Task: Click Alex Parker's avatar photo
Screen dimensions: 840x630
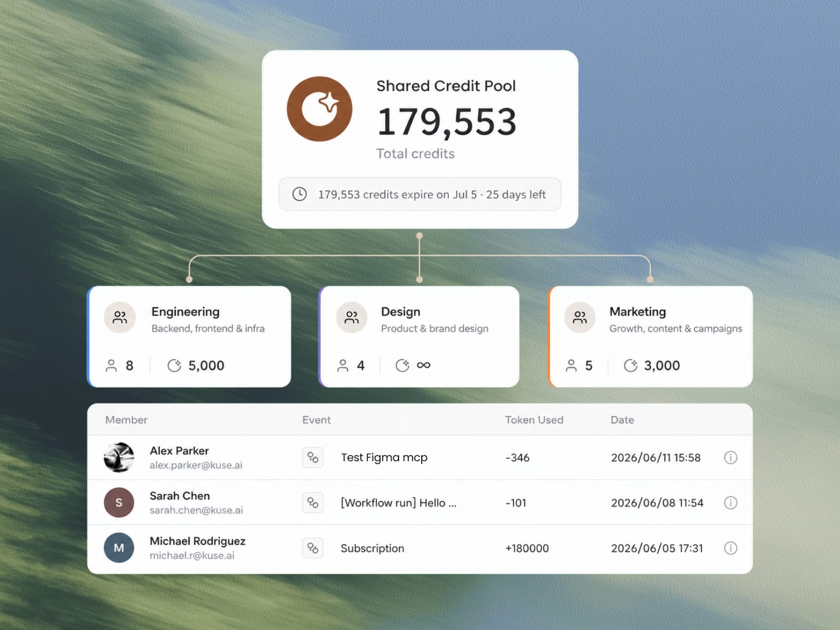Action: [119, 457]
